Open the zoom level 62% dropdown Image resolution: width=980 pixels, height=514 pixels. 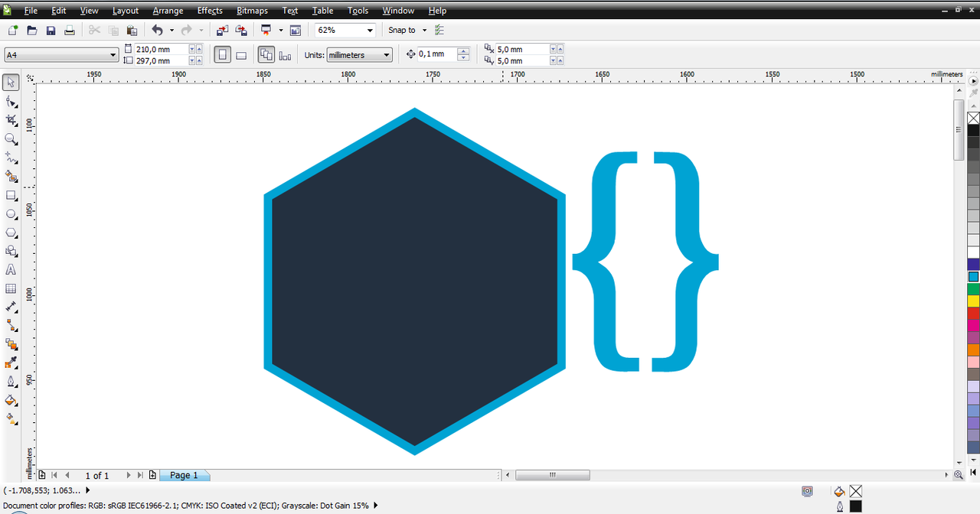371,31
